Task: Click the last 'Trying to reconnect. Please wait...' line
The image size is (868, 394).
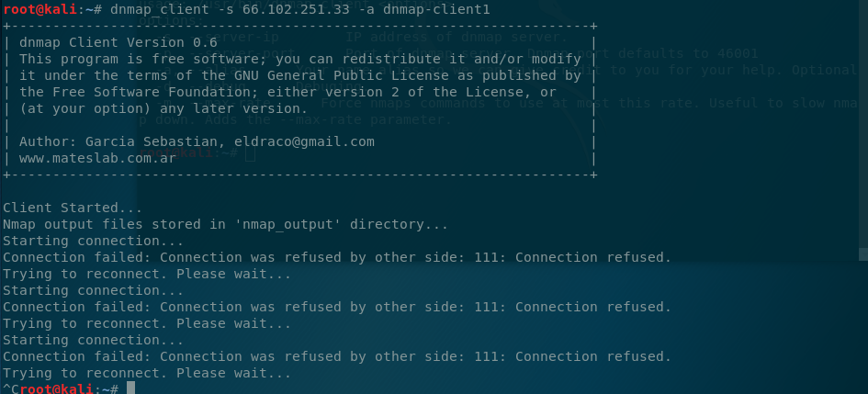Action: (x=147, y=374)
